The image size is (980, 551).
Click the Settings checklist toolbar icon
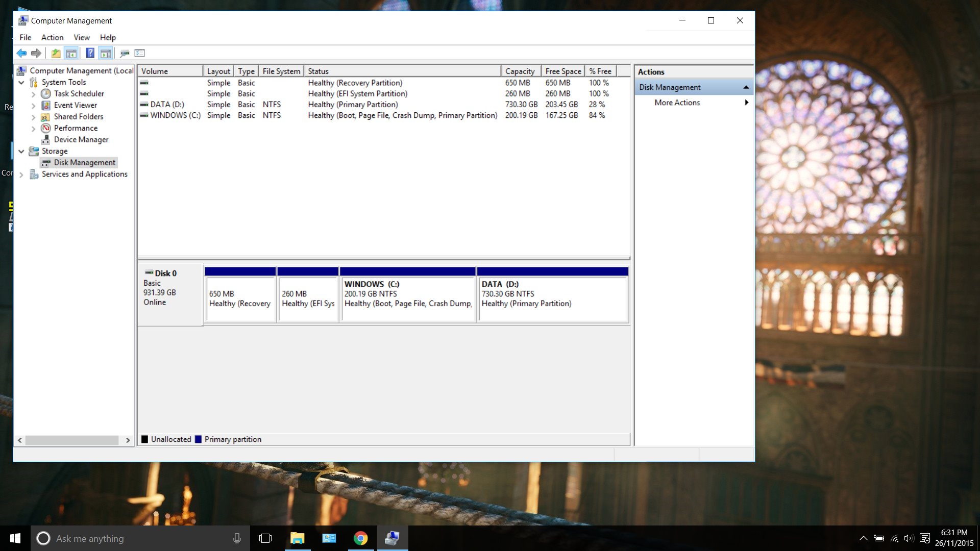click(x=140, y=53)
